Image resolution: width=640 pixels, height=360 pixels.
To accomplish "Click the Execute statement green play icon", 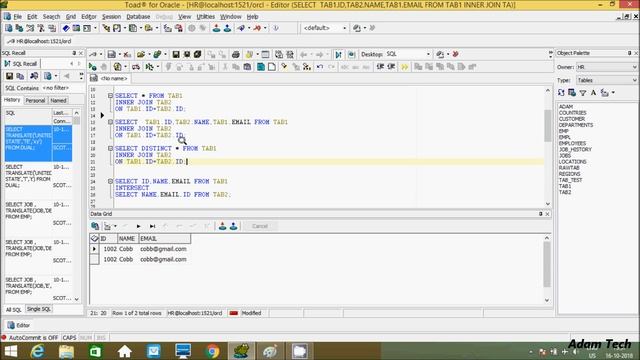I will click(x=93, y=67).
